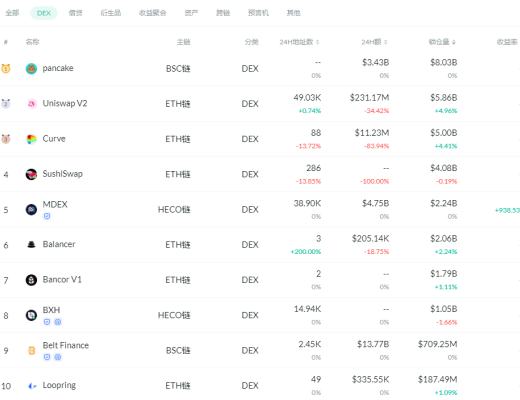The image size is (520, 400).
Task: Click the globe badge under BXH
Action: (x=58, y=322)
